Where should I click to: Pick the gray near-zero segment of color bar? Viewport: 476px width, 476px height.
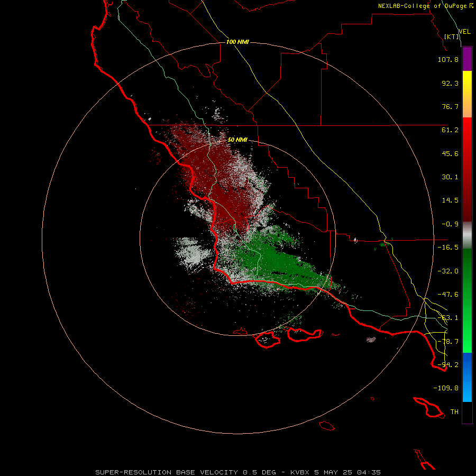[x=467, y=235]
